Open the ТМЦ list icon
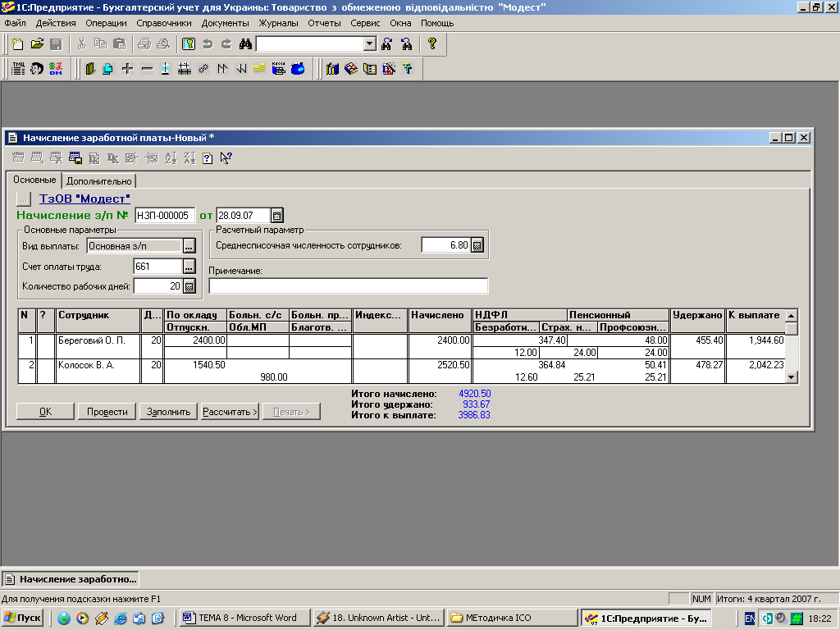This screenshot has height=630, width=840. [x=18, y=69]
